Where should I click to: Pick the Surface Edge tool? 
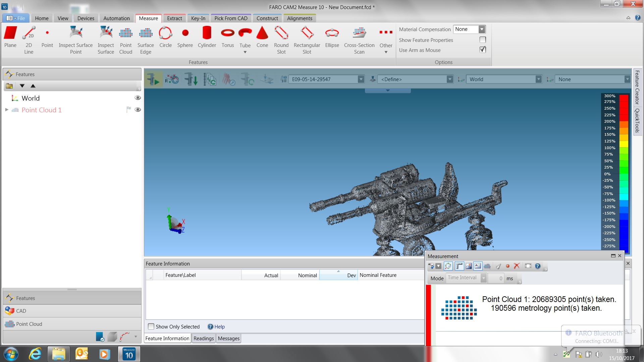pyautogui.click(x=146, y=40)
